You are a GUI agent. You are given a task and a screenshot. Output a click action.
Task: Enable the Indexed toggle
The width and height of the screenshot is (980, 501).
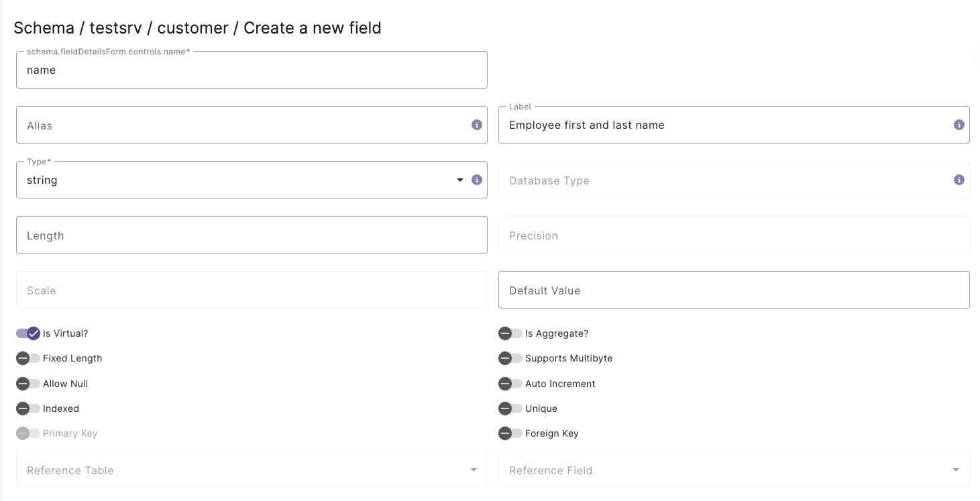point(28,408)
